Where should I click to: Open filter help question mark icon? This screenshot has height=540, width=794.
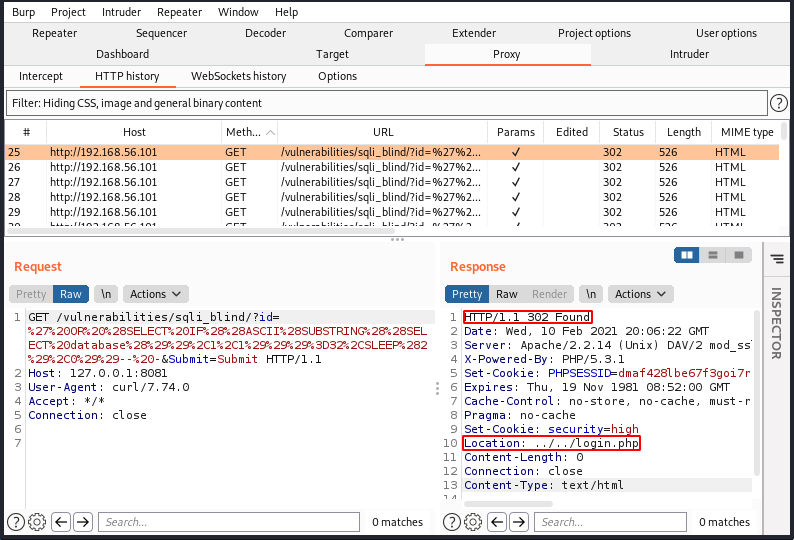(778, 103)
